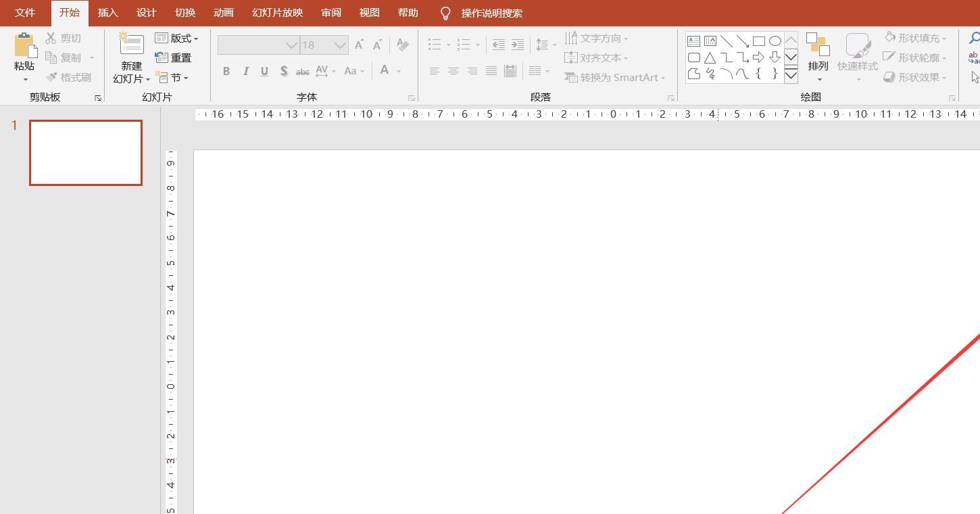Screen dimensions: 980x514
Task: Click Quick Styles (快速样式) button
Action: [858, 57]
